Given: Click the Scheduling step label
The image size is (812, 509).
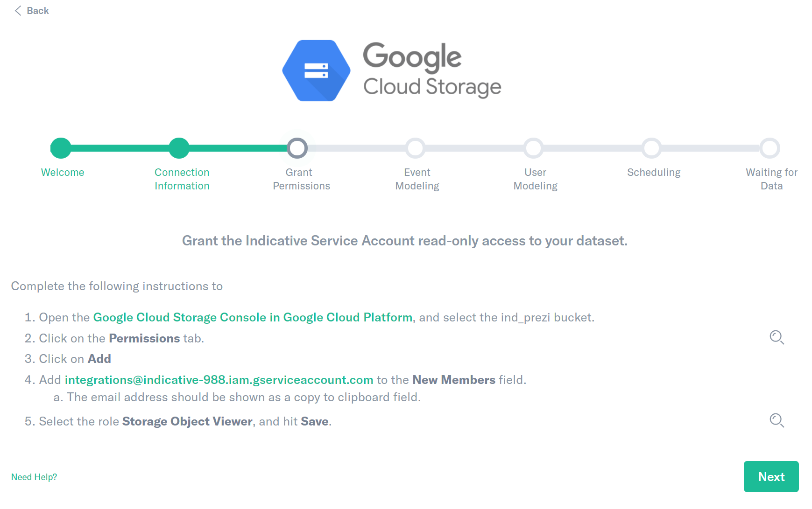Looking at the screenshot, I should (x=654, y=173).
